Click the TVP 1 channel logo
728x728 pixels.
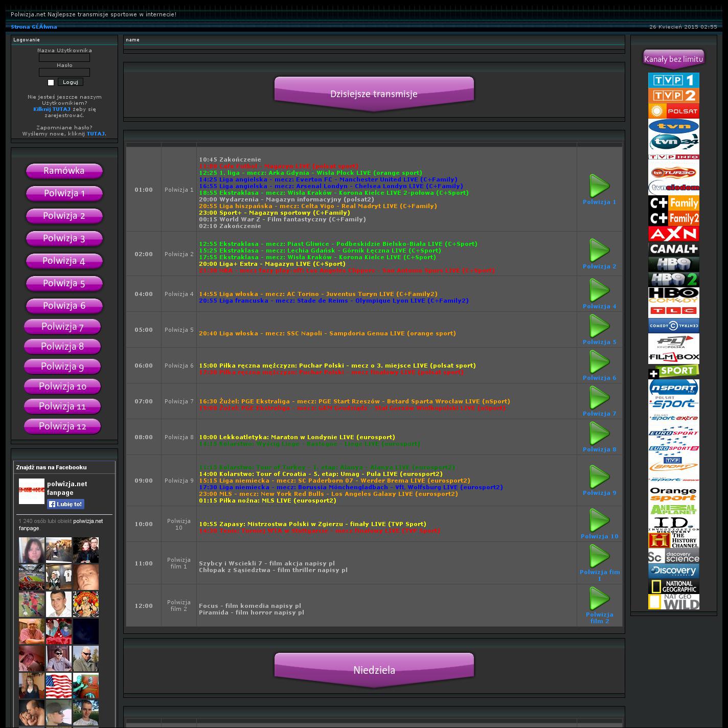point(673,80)
